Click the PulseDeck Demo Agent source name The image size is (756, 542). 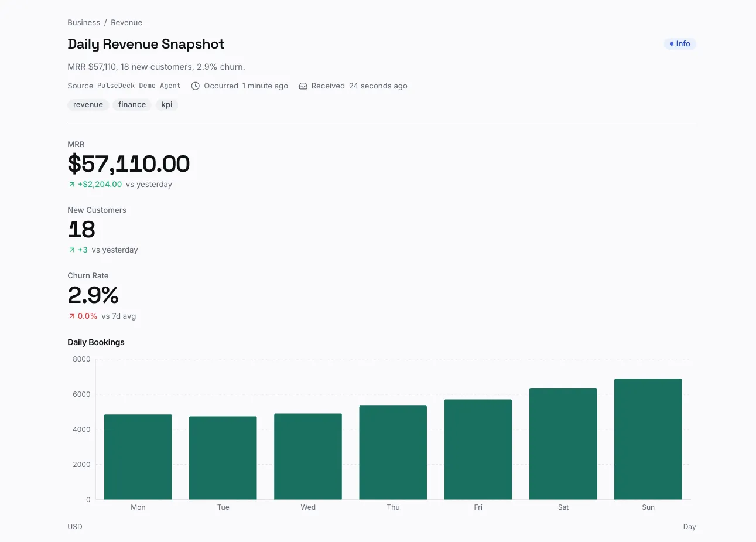click(139, 86)
